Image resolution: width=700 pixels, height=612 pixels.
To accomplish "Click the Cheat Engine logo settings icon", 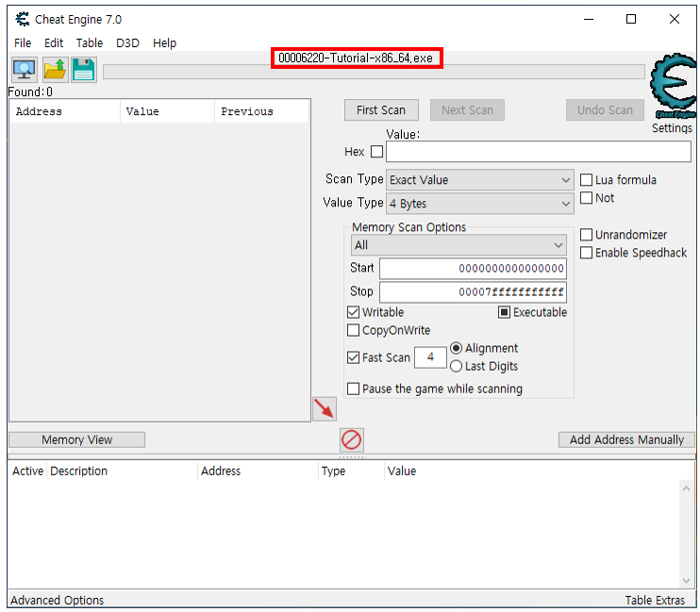I will [673, 86].
